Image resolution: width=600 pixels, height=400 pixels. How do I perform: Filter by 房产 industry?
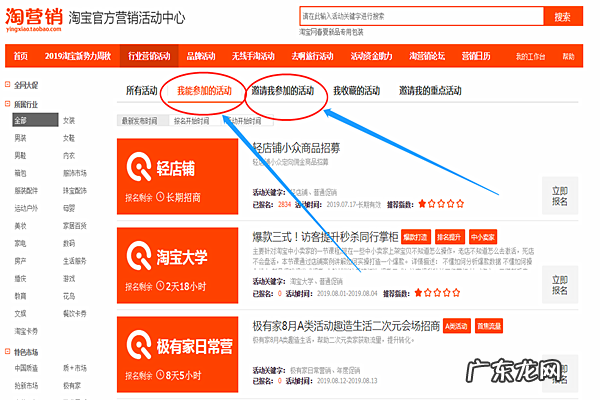[x=20, y=261]
